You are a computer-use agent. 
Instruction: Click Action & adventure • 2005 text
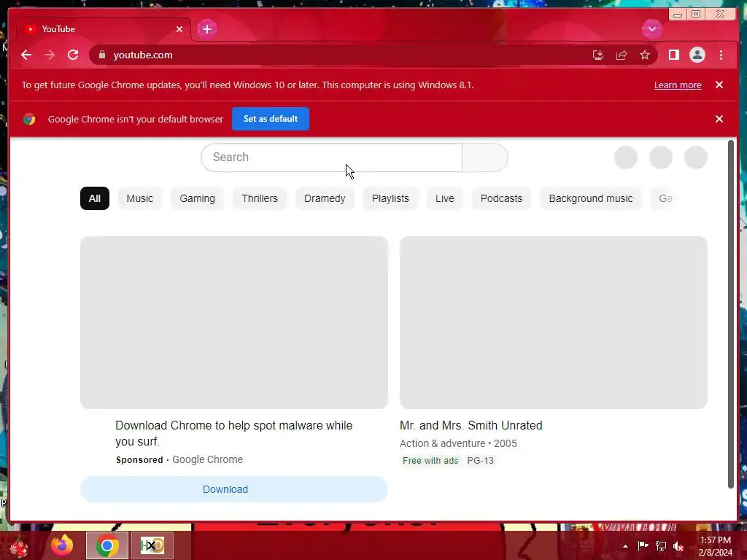pos(458,443)
